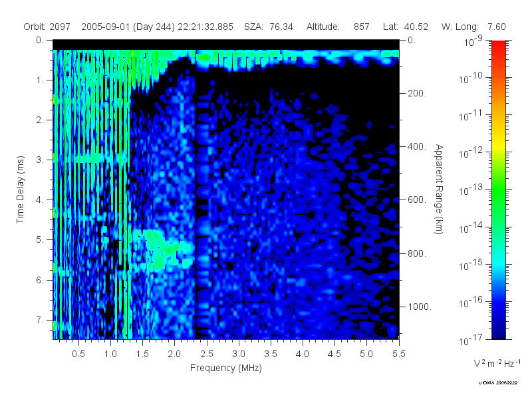
Task: Click the Time Delay (ms) axis label
Action: coord(21,190)
